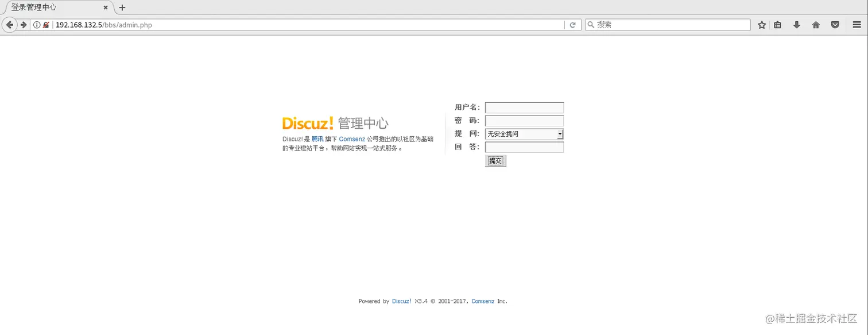Click the Discuz! link in the footer
868x335 pixels.
(402, 301)
